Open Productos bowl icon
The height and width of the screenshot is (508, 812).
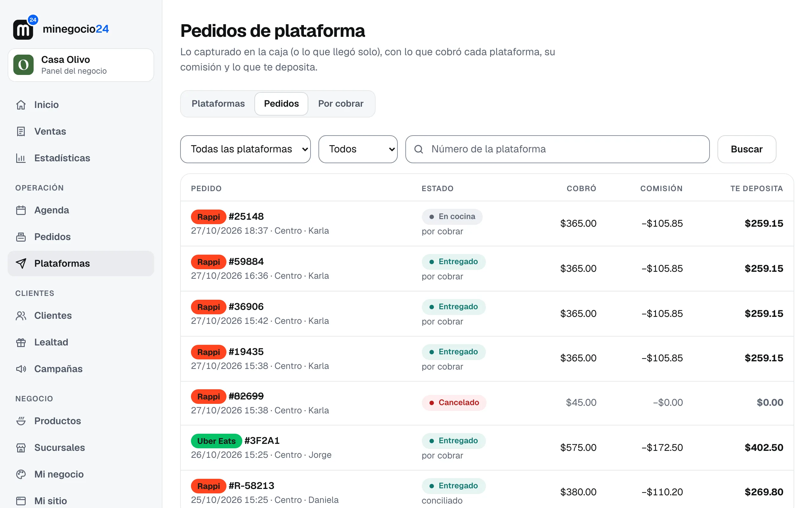click(21, 421)
